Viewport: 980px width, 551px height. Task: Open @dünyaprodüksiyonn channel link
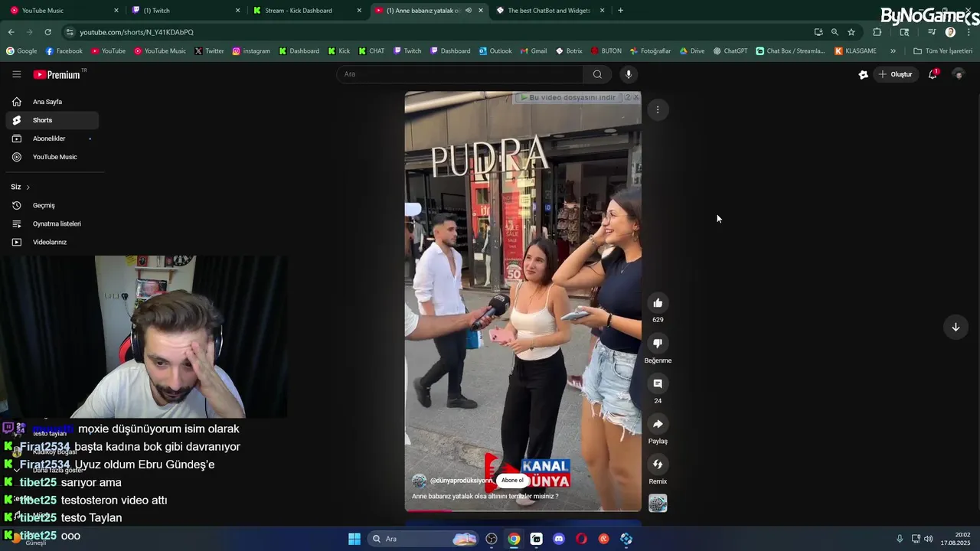pyautogui.click(x=461, y=481)
